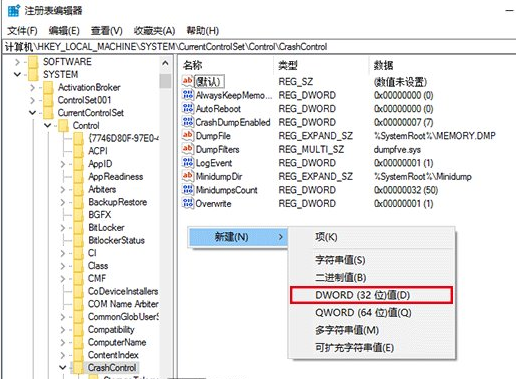Screen dimensions: 516x379
Task: Open the 文件(F) menu
Action: 22,31
